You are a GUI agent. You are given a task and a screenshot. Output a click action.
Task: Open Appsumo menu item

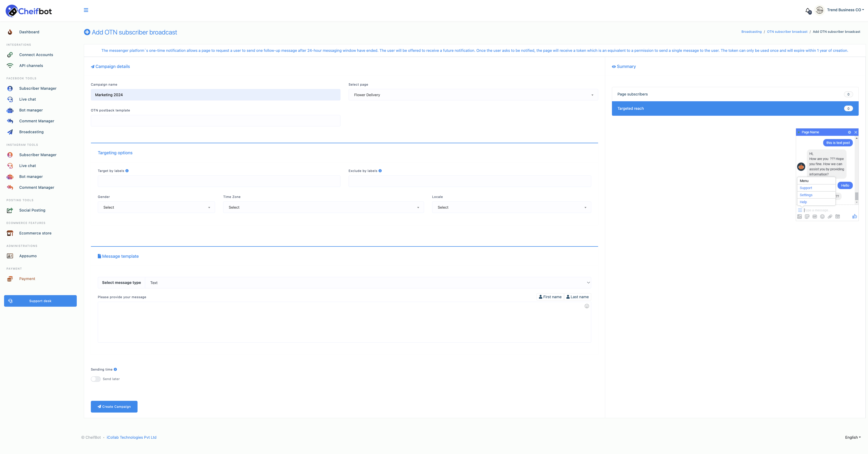[28, 256]
